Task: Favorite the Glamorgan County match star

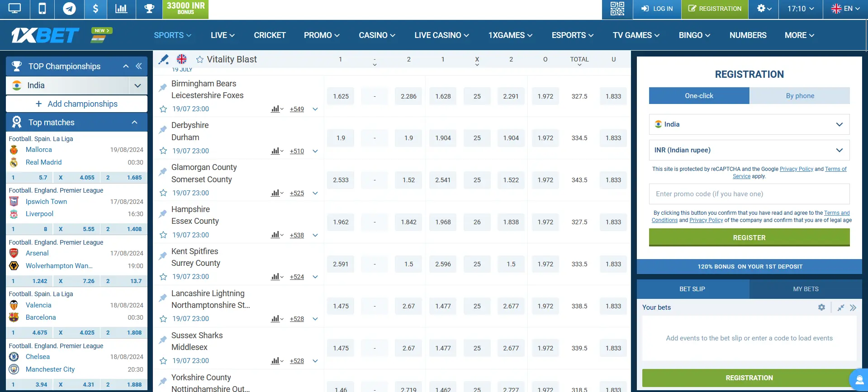Action: (x=163, y=193)
